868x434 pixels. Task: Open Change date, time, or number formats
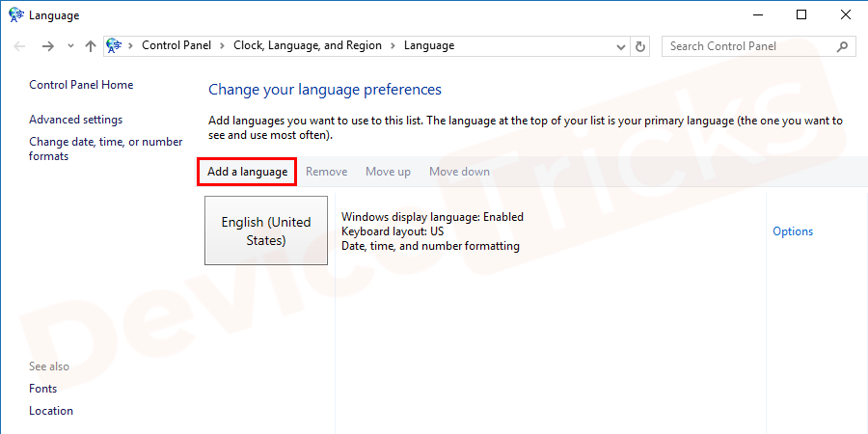(x=106, y=149)
